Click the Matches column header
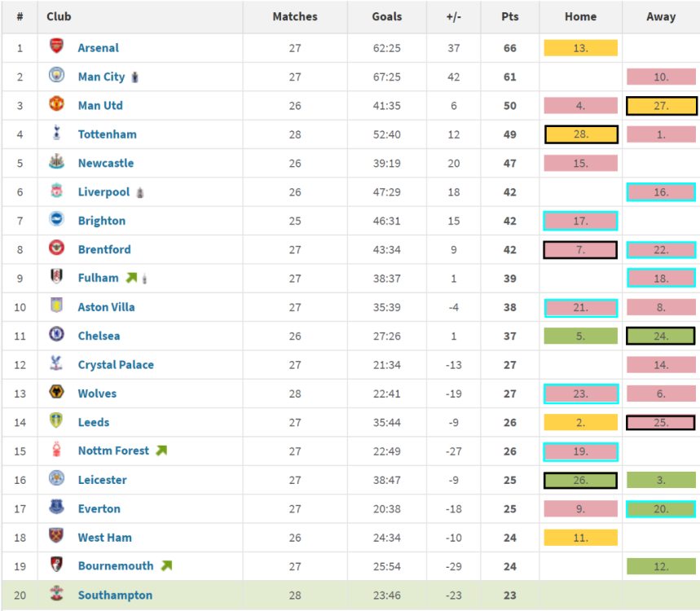The width and height of the screenshot is (700, 611). click(x=294, y=16)
